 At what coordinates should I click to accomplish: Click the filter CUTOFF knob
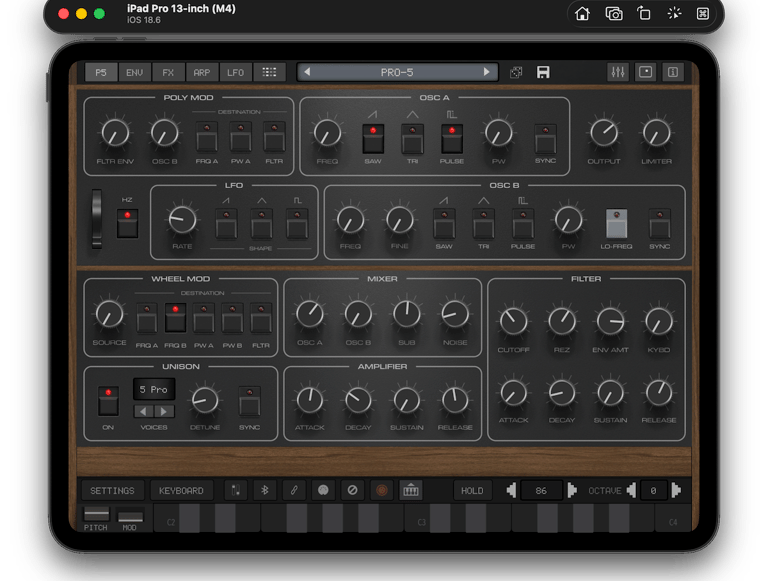click(x=513, y=321)
